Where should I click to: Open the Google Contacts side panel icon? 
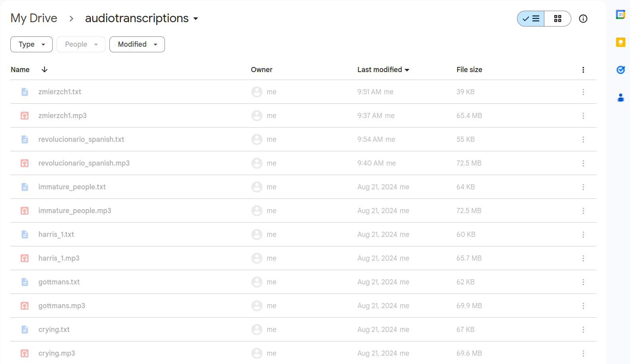[620, 97]
